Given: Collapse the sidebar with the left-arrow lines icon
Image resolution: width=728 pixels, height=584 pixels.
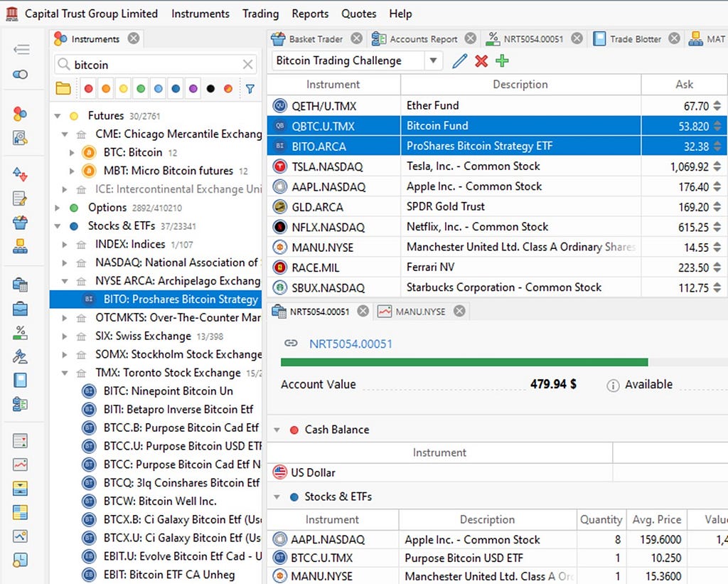Looking at the screenshot, I should click(21, 49).
